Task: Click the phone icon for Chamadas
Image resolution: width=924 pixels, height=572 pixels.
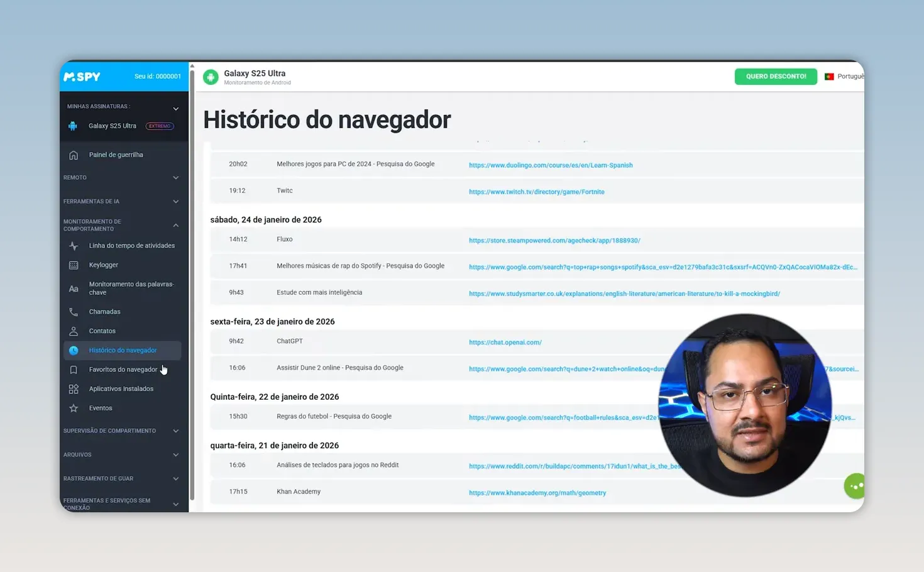Action: [74, 312]
